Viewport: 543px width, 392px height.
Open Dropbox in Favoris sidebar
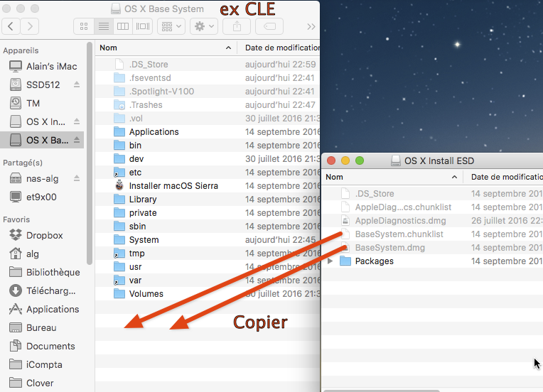(43, 235)
